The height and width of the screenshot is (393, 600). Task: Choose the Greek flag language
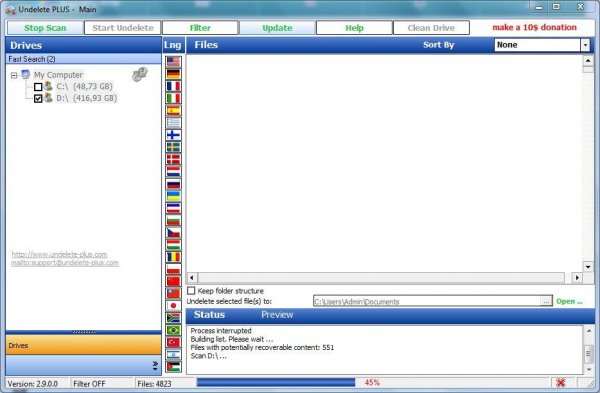(x=173, y=123)
